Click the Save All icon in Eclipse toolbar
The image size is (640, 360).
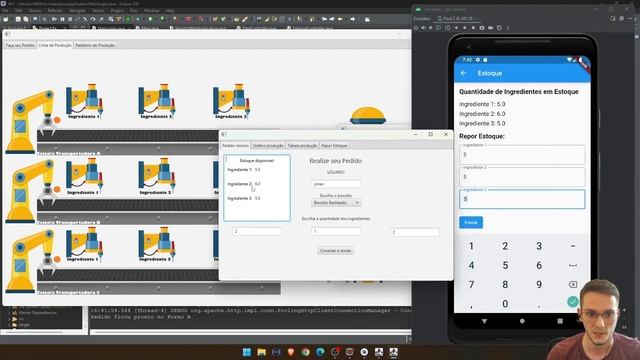click(26, 19)
